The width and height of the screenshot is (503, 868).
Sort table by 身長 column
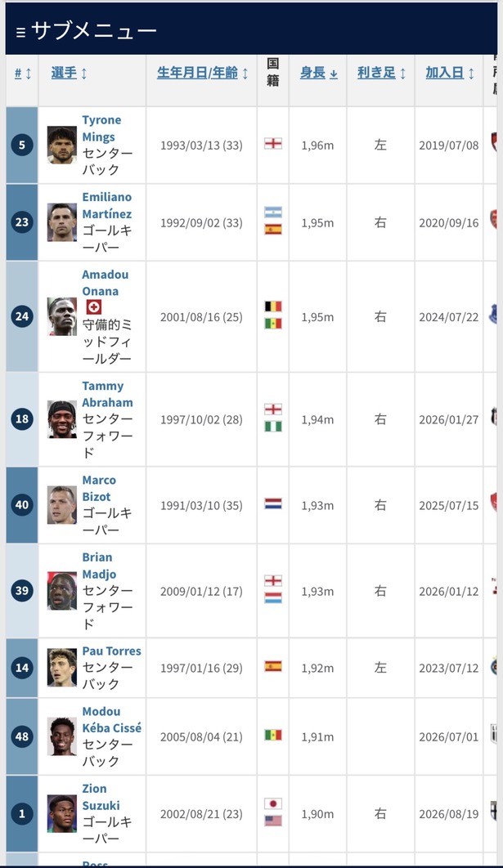pyautogui.click(x=318, y=73)
